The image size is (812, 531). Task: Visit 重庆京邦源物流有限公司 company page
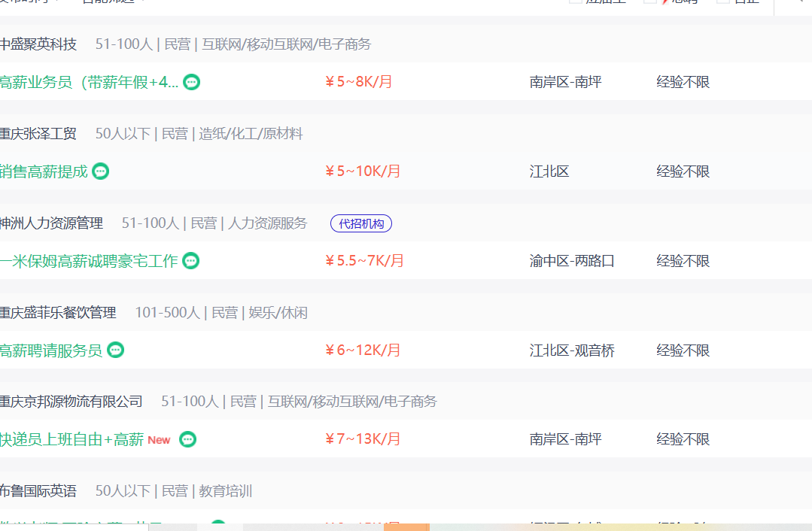pyautogui.click(x=71, y=402)
